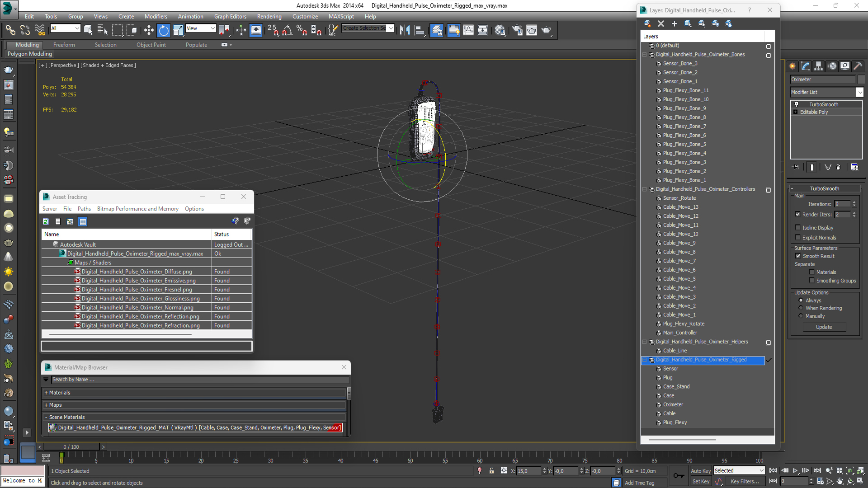Enable the Isoline Display checkbox

pos(798,228)
